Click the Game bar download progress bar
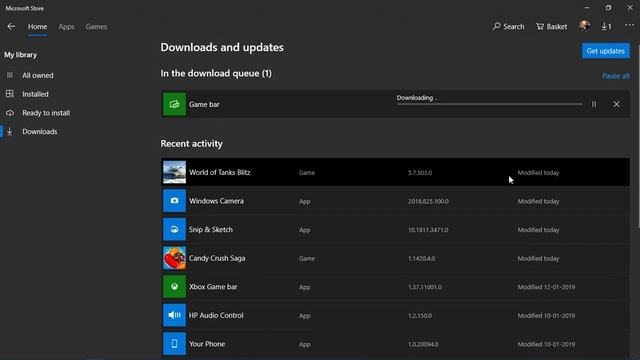The width and height of the screenshot is (640, 360). click(490, 104)
